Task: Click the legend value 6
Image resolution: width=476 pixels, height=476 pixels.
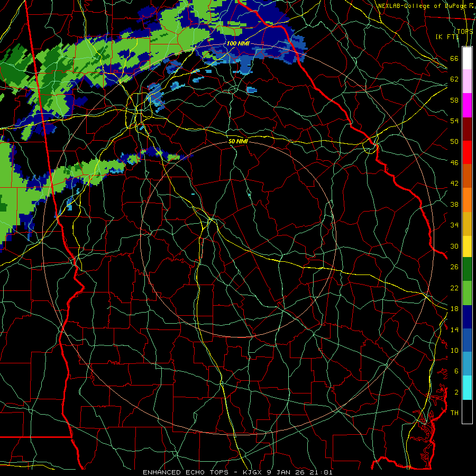Action: tap(456, 371)
